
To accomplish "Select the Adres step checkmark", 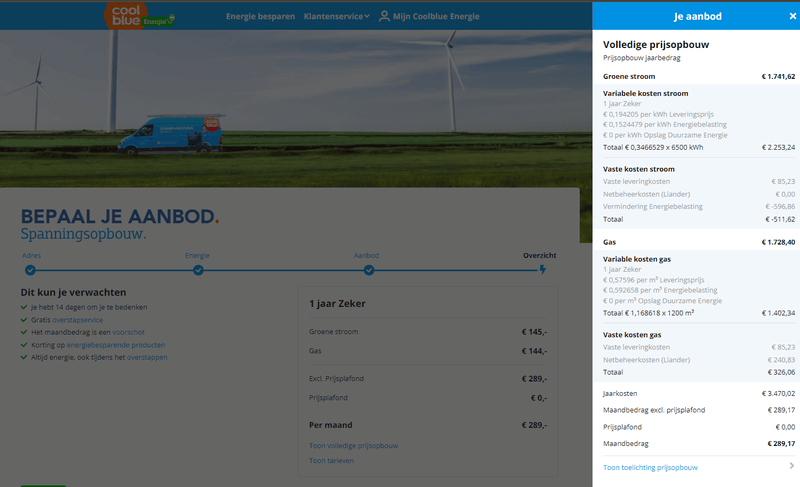I will click(x=30, y=270).
